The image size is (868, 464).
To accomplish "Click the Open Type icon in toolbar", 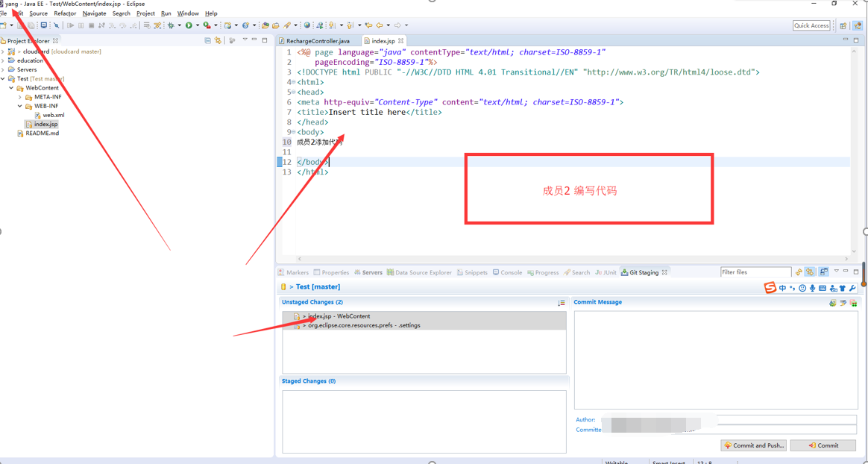I will [x=265, y=25].
